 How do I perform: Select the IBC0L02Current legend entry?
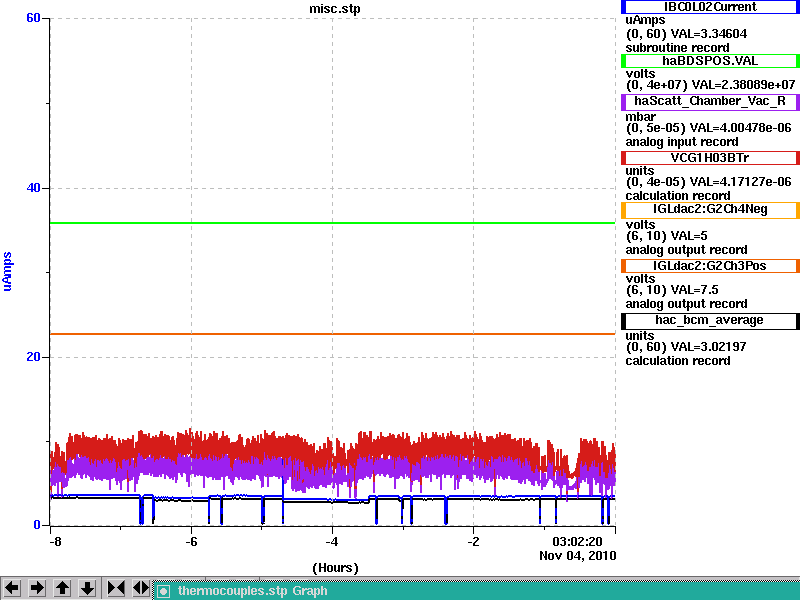point(710,7)
